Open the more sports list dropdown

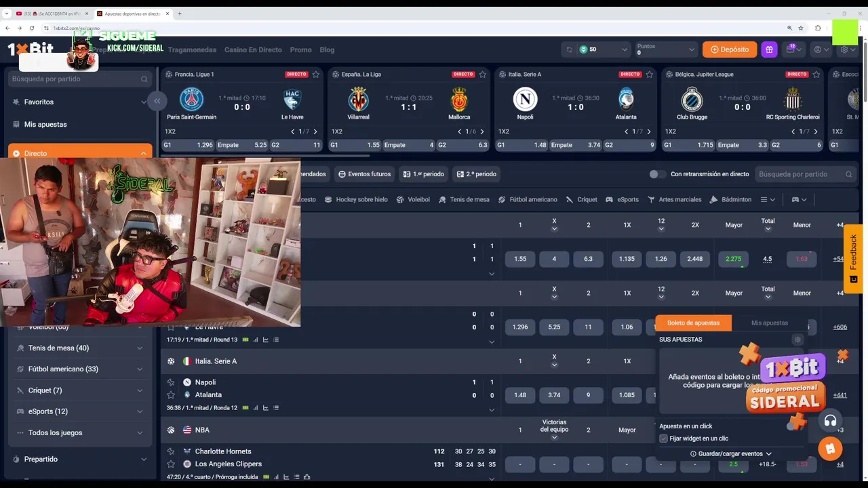click(x=768, y=199)
